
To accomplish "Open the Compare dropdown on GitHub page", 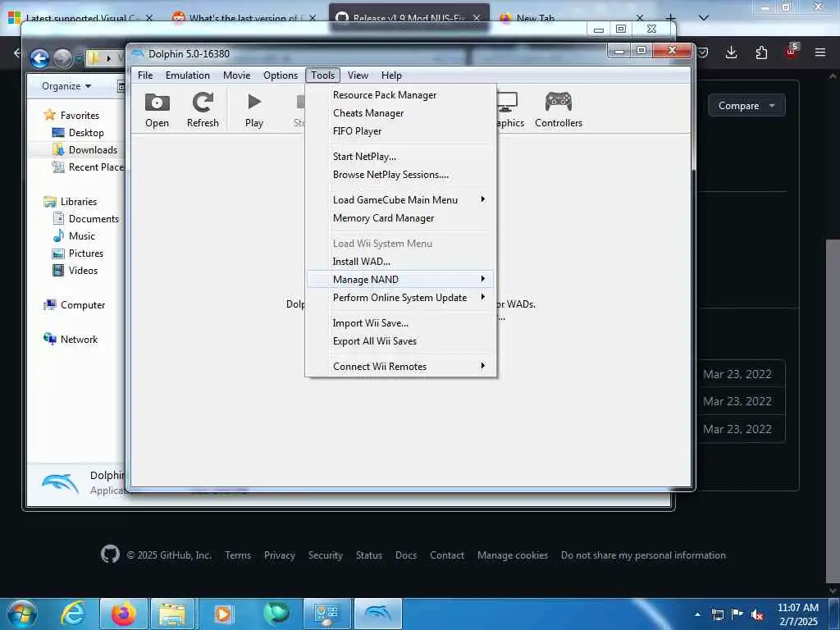I will [746, 106].
